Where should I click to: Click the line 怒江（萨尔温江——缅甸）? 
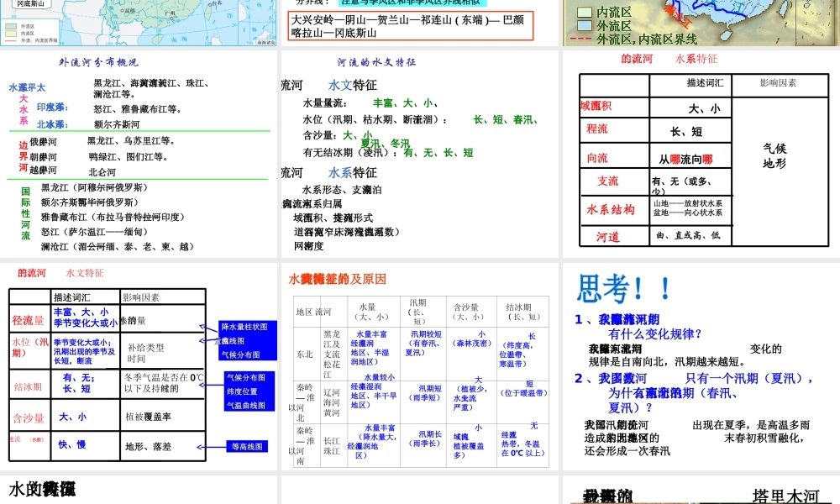pos(94,232)
